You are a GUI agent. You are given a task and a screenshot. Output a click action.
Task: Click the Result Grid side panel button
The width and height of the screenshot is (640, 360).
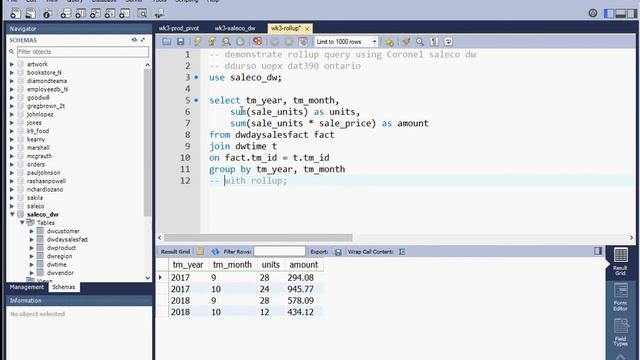[x=620, y=262]
